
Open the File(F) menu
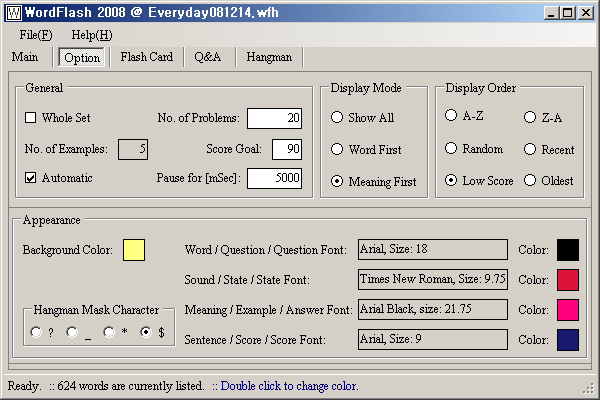(36, 35)
